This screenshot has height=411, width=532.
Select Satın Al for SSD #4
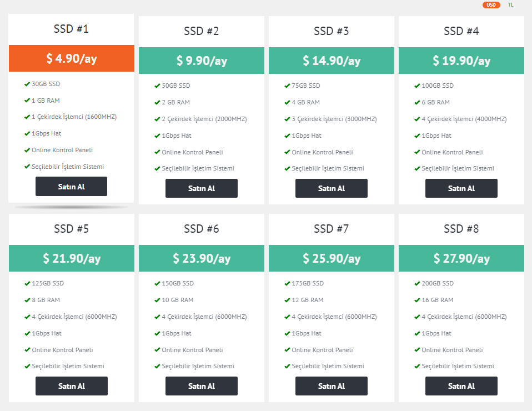(x=461, y=188)
